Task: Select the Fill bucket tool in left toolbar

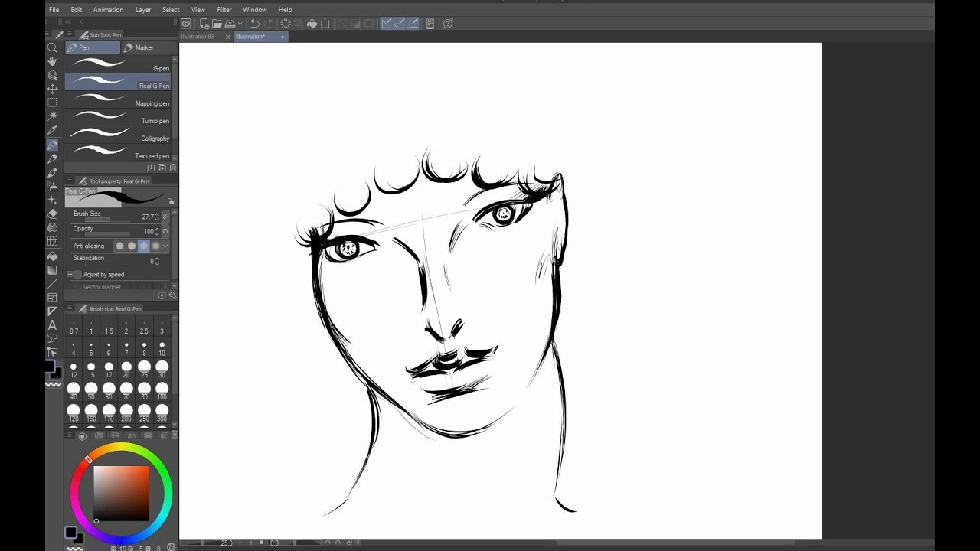Action: (x=52, y=256)
